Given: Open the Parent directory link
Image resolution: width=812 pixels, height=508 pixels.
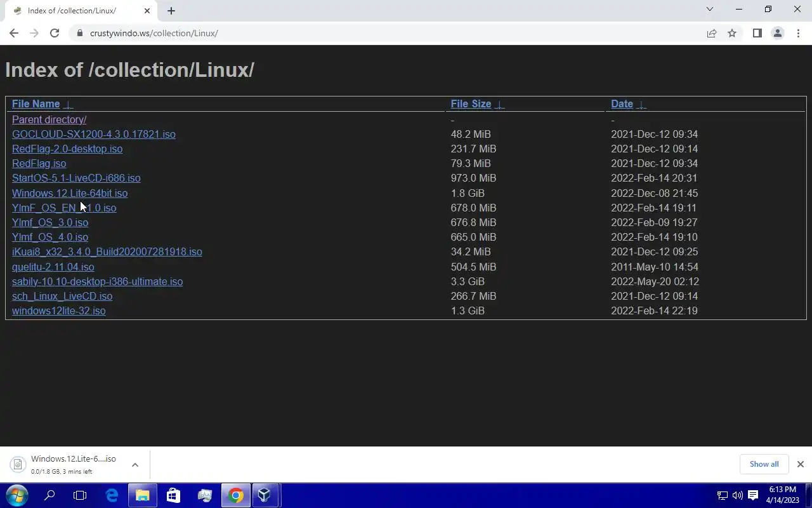Looking at the screenshot, I should [x=49, y=119].
